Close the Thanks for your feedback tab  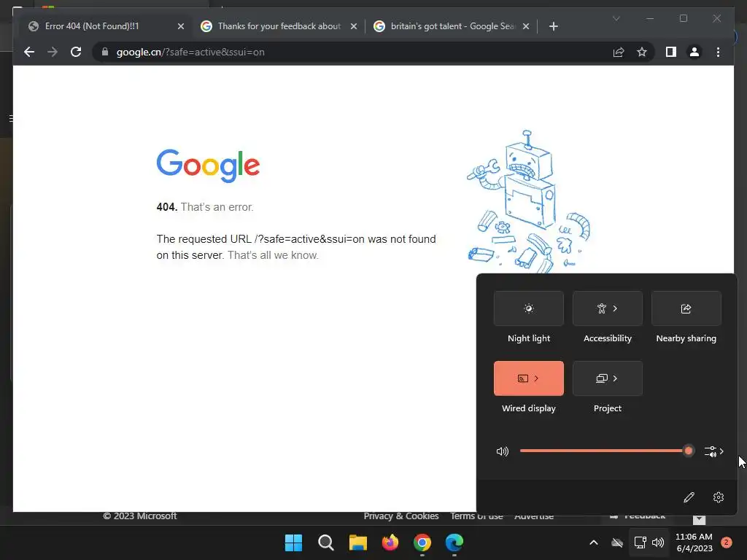click(x=354, y=26)
